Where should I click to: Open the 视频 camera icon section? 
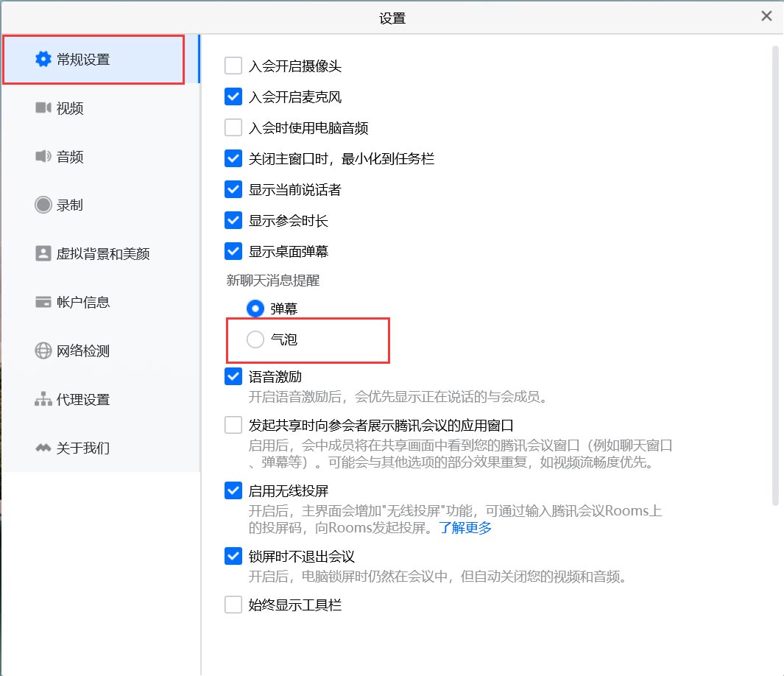click(43, 108)
